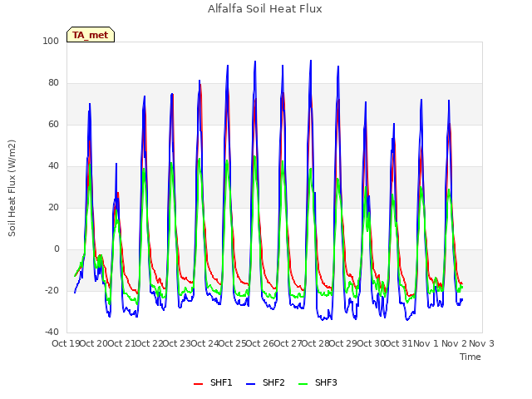Click the 0 y-axis tick label

tap(57, 249)
